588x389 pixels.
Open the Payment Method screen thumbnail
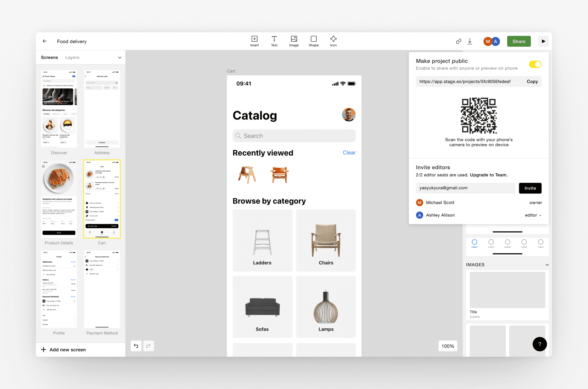(x=102, y=289)
